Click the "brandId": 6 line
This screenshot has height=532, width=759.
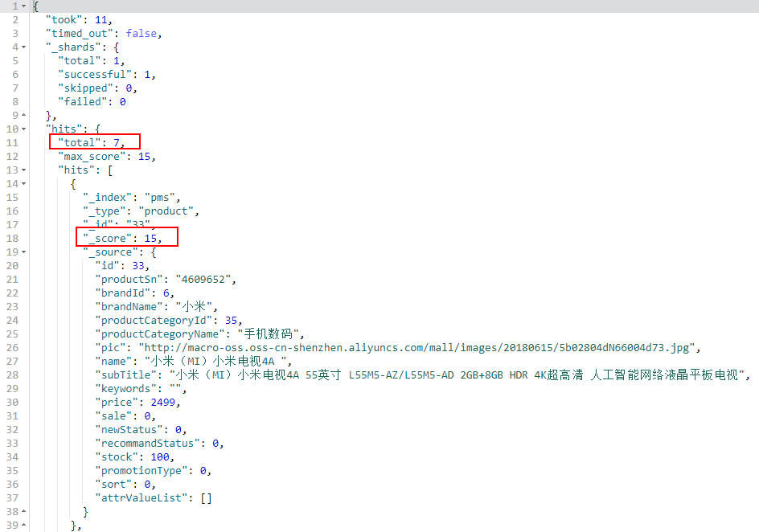(x=134, y=293)
